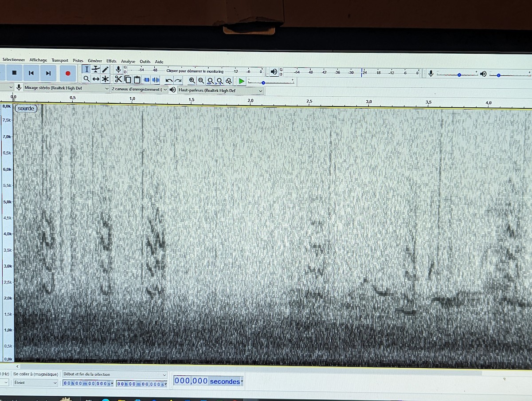Image resolution: width=532 pixels, height=401 pixels.
Task: Undo the last action
Action: tap(168, 80)
